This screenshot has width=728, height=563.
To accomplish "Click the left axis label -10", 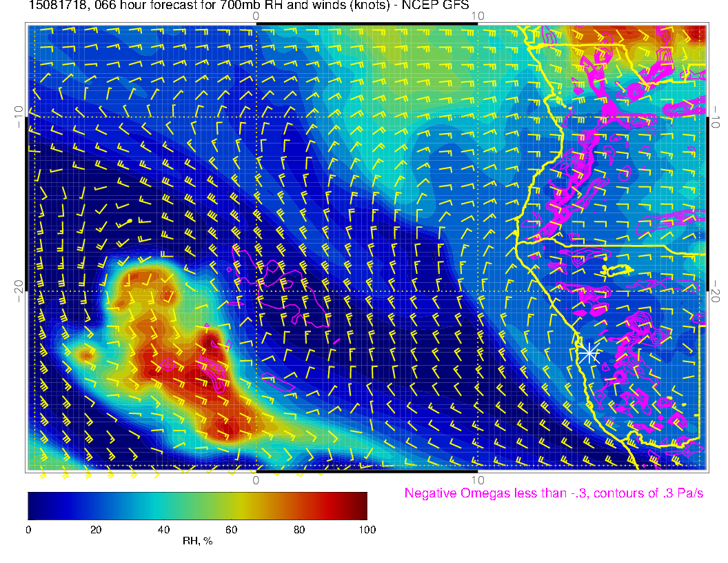I will (19, 116).
